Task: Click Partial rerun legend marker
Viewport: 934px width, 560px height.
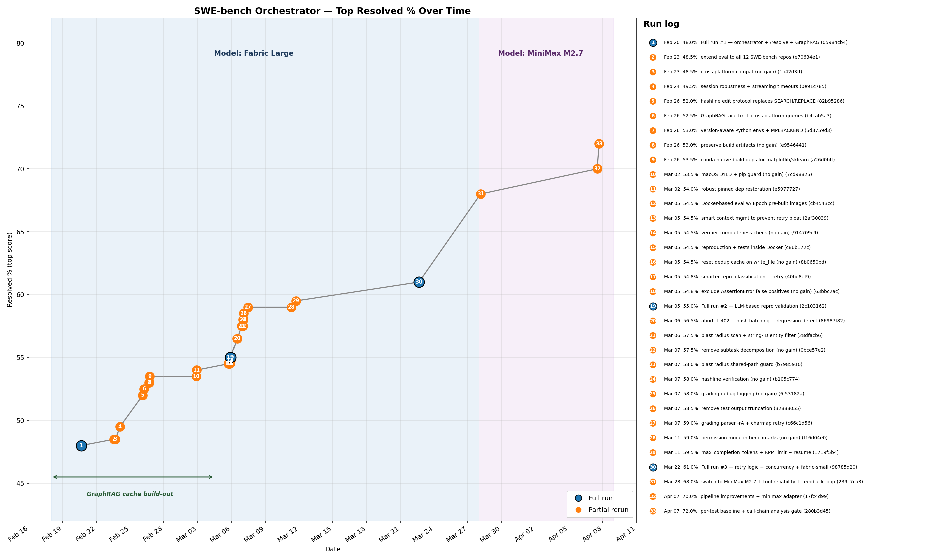Action: (578, 510)
